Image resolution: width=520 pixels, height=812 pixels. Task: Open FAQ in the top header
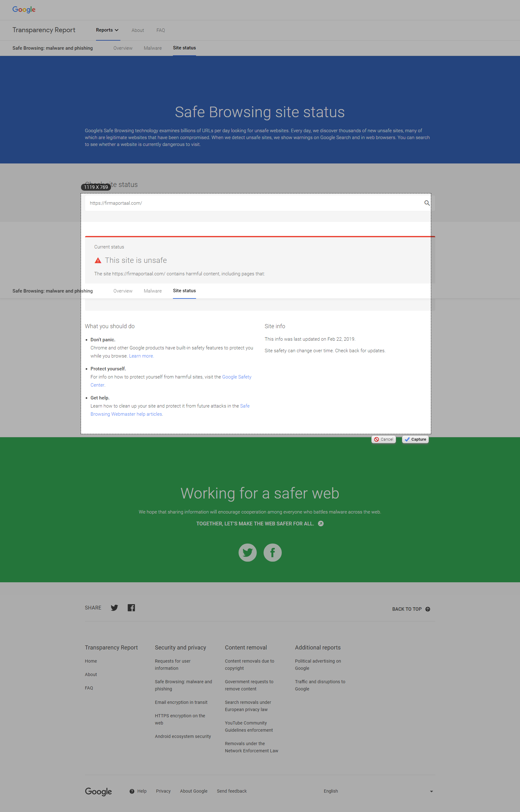[x=161, y=30]
